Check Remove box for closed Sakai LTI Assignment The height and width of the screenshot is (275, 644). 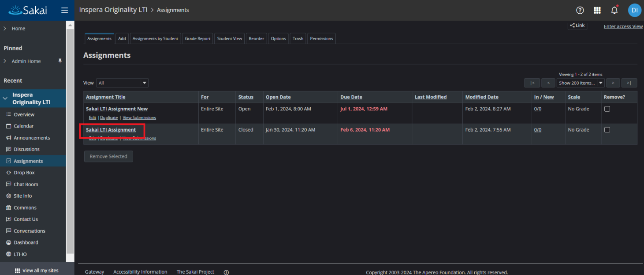click(607, 130)
